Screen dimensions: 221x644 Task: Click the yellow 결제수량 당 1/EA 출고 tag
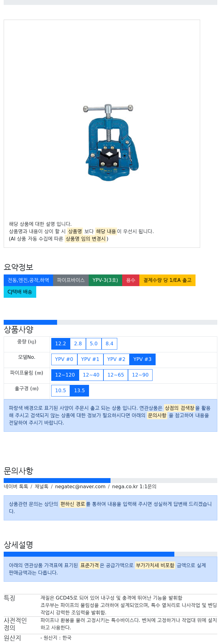coord(167,280)
